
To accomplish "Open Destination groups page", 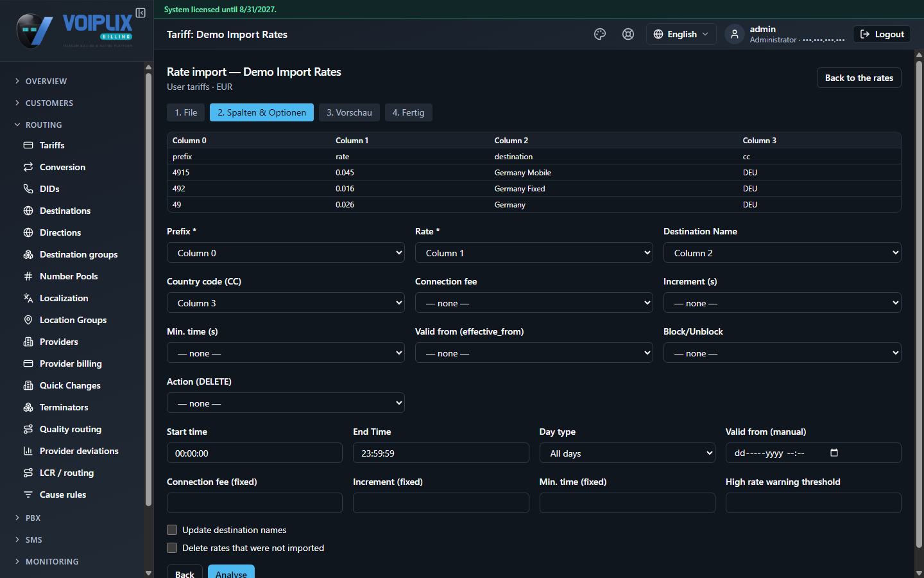I will (x=77, y=254).
